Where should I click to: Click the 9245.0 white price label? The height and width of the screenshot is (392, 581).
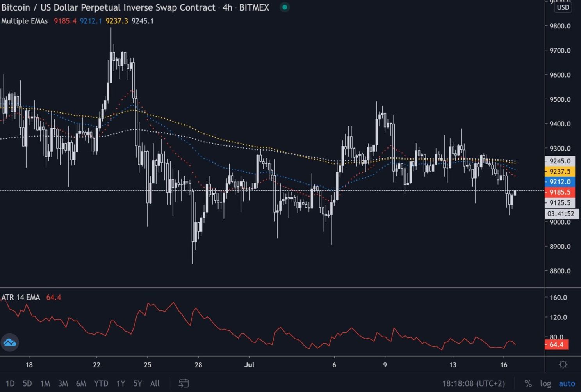560,161
